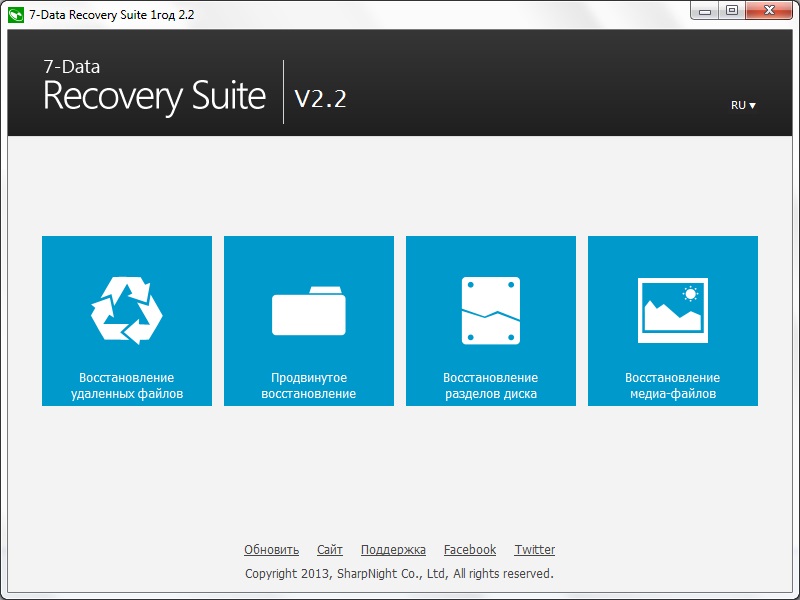Click the Copyright 2013 SharpNight text

(399, 573)
